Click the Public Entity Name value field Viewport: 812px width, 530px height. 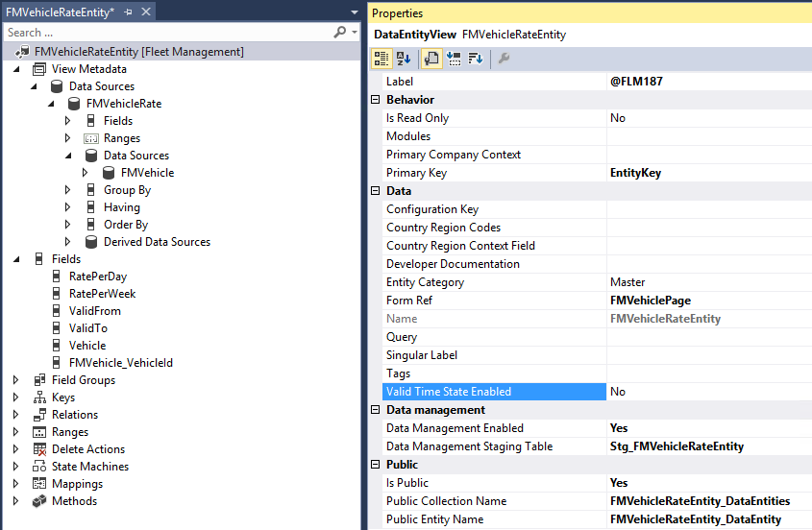pyautogui.click(x=709, y=519)
